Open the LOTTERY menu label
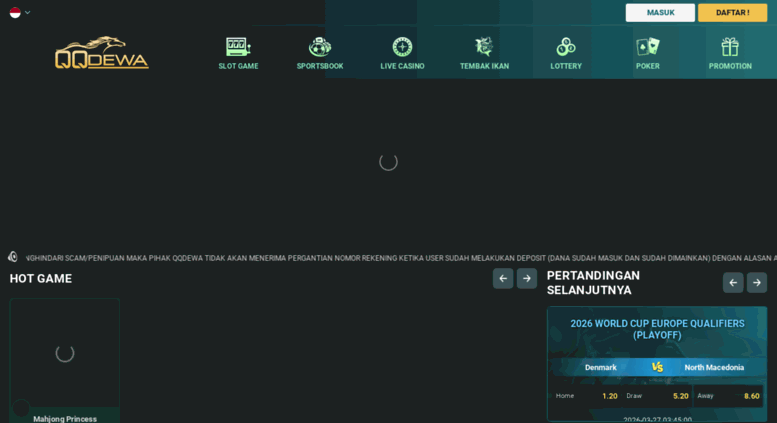777x423 pixels. click(x=566, y=66)
